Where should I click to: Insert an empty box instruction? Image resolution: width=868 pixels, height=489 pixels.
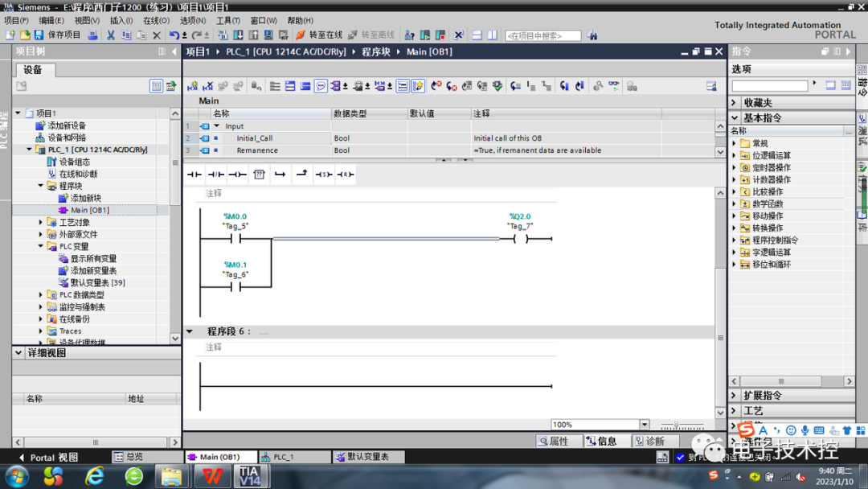(259, 175)
